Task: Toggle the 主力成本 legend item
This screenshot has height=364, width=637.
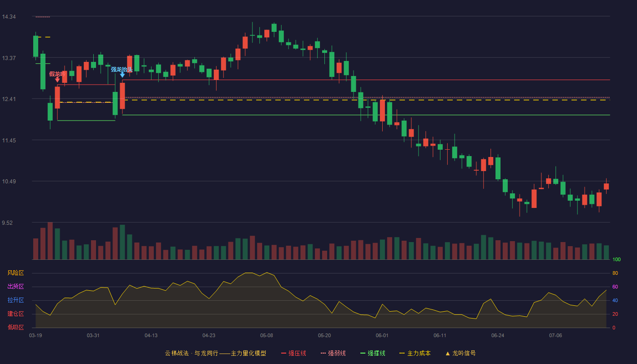Action: click(x=415, y=353)
